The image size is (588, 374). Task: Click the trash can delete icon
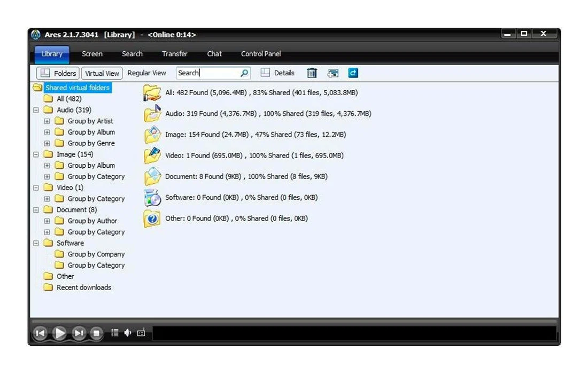tap(312, 73)
